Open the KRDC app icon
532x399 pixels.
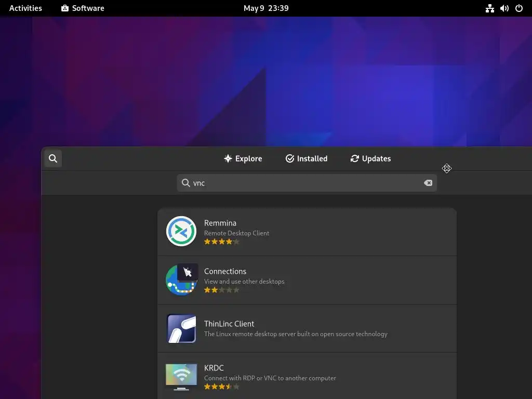(181, 377)
